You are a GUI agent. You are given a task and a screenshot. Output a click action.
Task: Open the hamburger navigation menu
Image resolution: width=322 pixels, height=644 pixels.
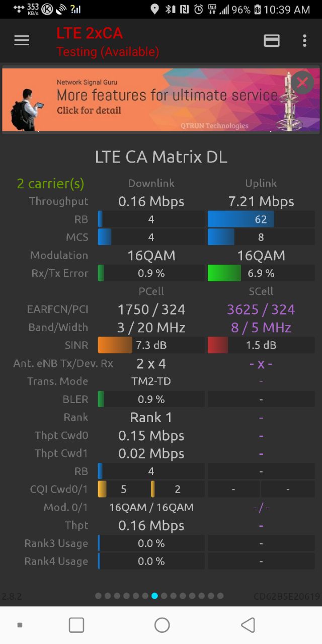[22, 41]
